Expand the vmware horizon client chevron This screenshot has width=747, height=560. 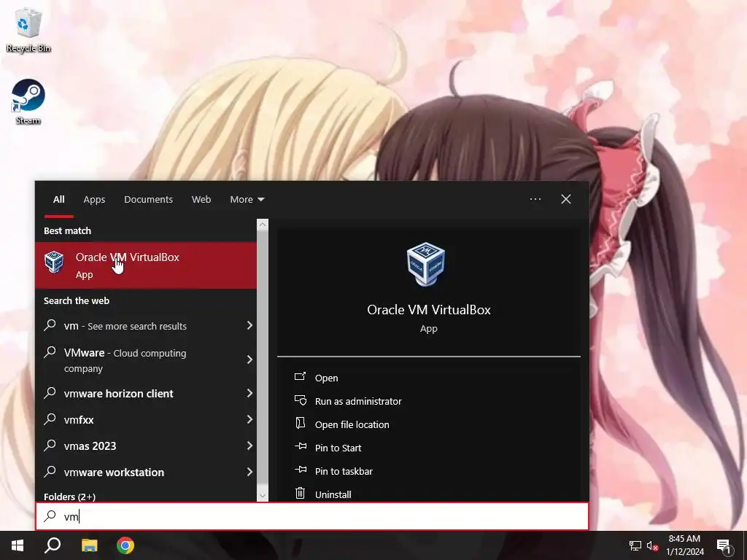coord(249,393)
